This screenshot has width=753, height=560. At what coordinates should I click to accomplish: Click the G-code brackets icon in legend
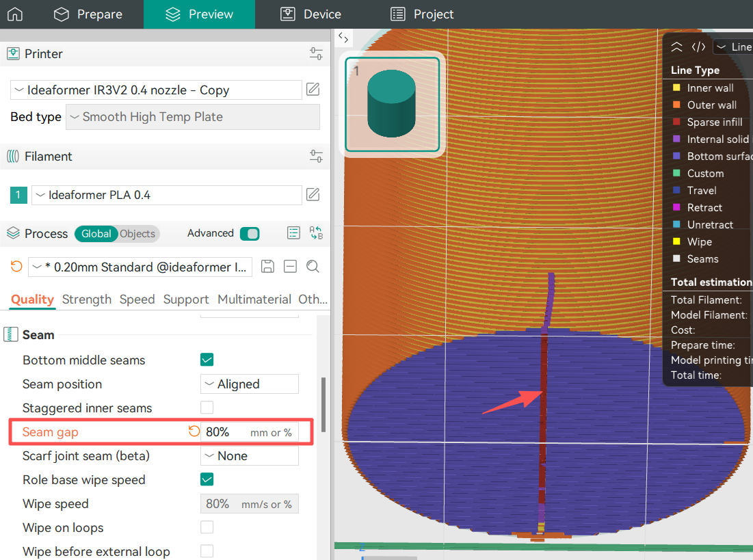coord(698,47)
